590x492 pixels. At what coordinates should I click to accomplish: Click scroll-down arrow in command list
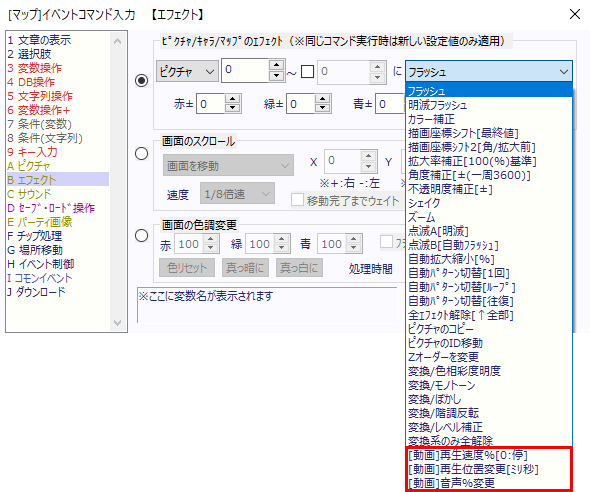(x=117, y=323)
